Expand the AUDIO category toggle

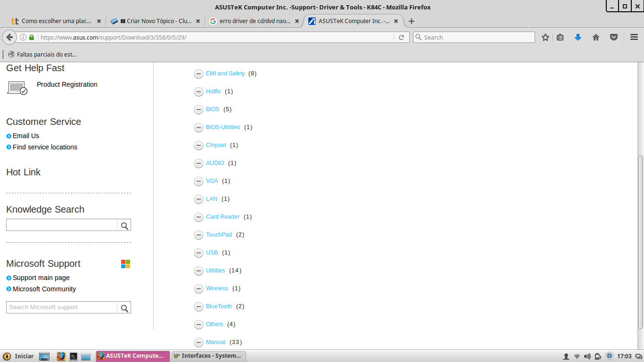(x=198, y=163)
